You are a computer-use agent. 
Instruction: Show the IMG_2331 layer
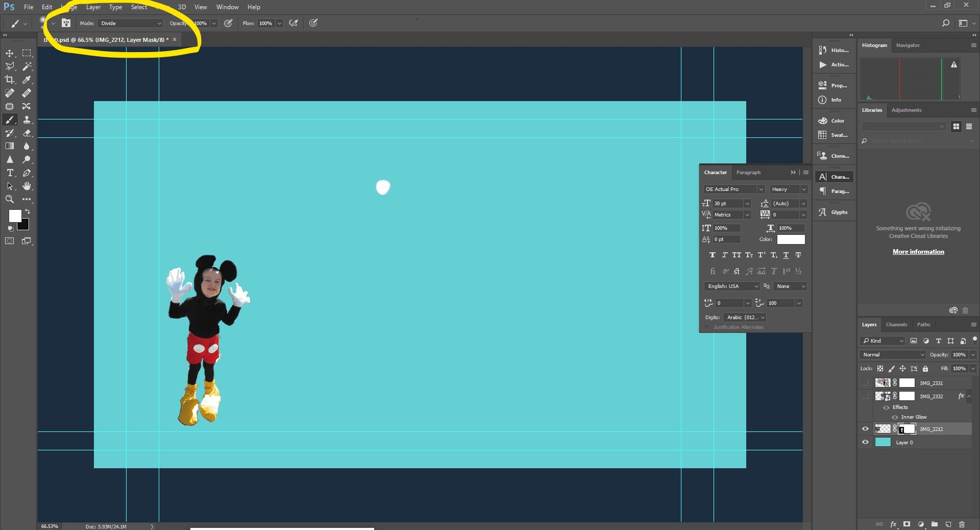point(865,382)
